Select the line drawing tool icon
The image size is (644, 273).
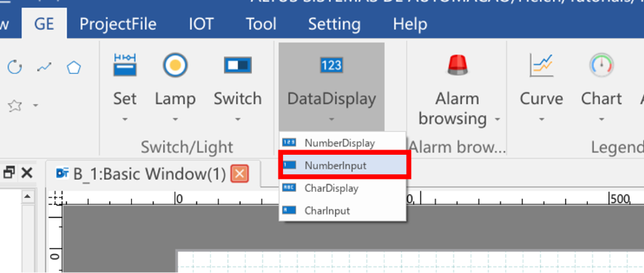tap(44, 67)
